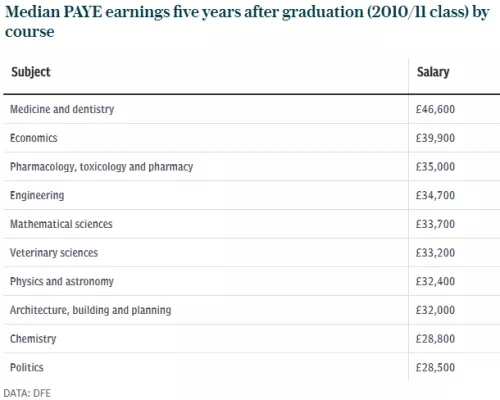This screenshot has width=500, height=400.
Task: Click the £46,600 salary value
Action: (435, 109)
